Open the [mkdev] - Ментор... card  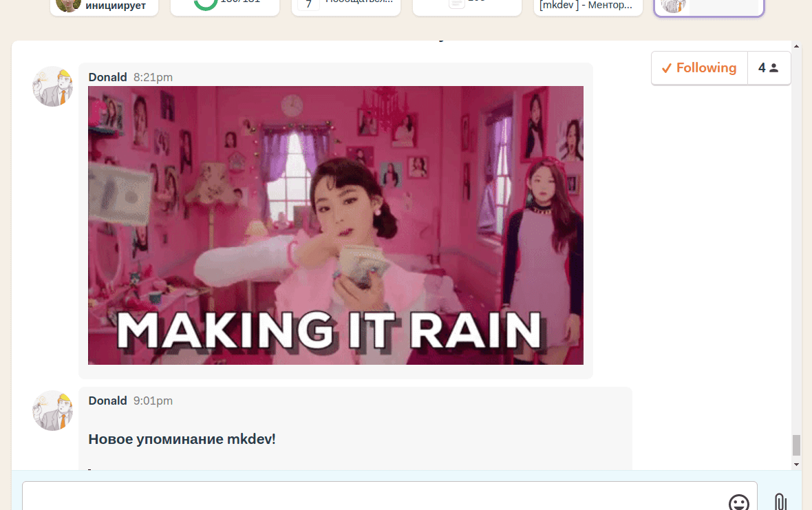tap(588, 6)
